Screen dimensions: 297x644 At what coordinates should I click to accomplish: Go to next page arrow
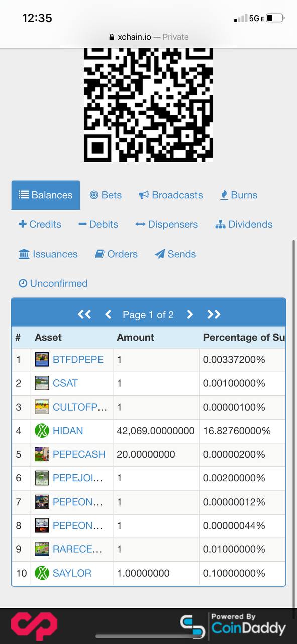[x=190, y=314]
